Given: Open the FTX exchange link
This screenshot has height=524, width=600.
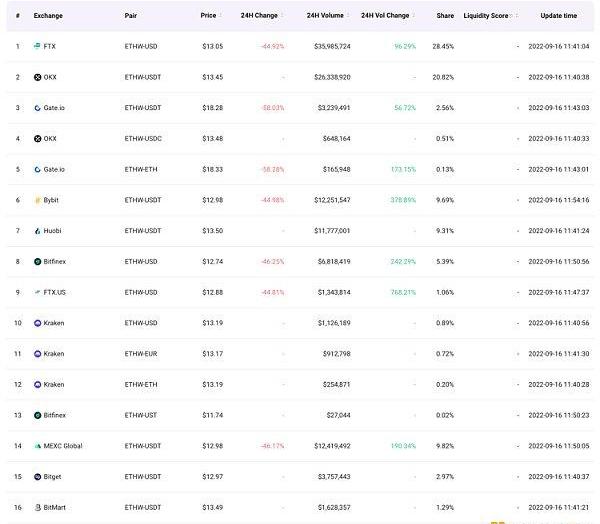Looking at the screenshot, I should pyautogui.click(x=49, y=46).
